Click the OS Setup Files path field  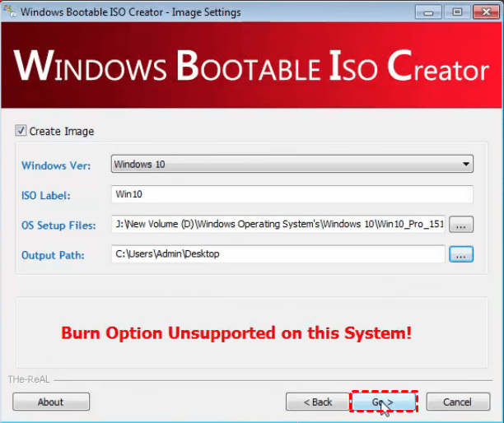(x=278, y=224)
